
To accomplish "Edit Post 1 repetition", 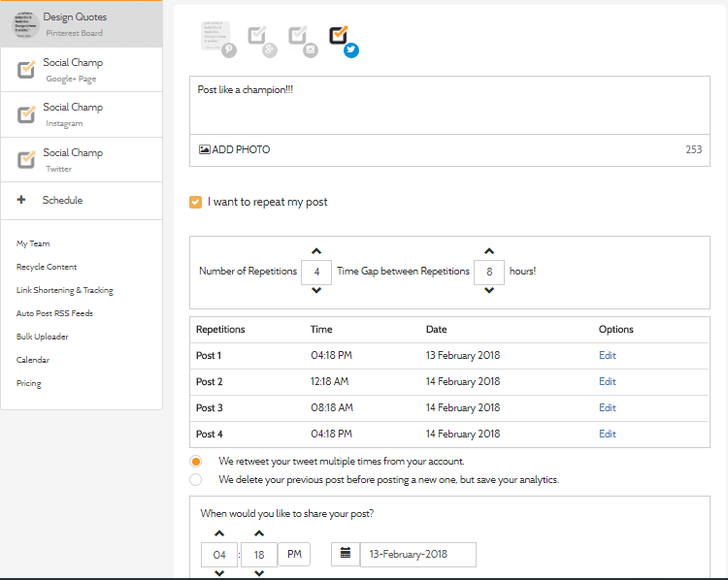I will tap(607, 355).
